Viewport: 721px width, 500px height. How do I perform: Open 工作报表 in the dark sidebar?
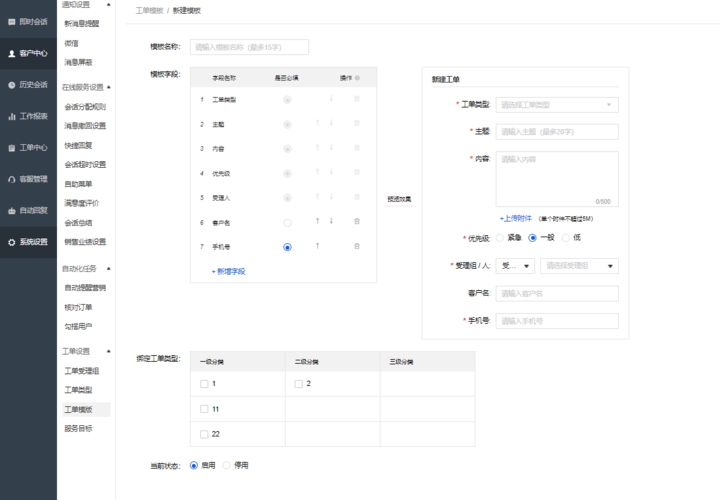[x=28, y=116]
